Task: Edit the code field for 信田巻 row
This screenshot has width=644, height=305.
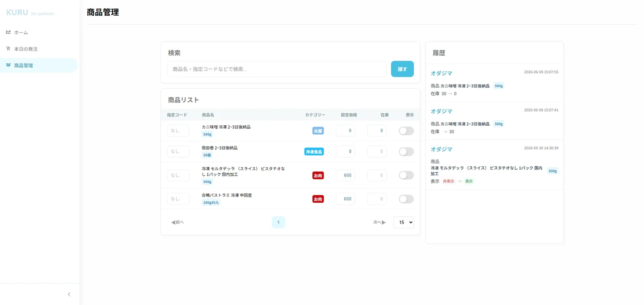Action: tap(178, 151)
